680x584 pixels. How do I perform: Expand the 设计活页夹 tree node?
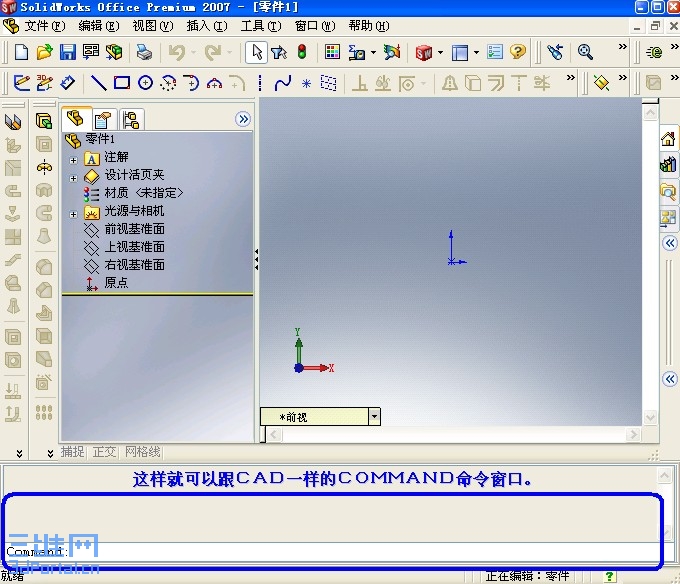click(x=73, y=178)
